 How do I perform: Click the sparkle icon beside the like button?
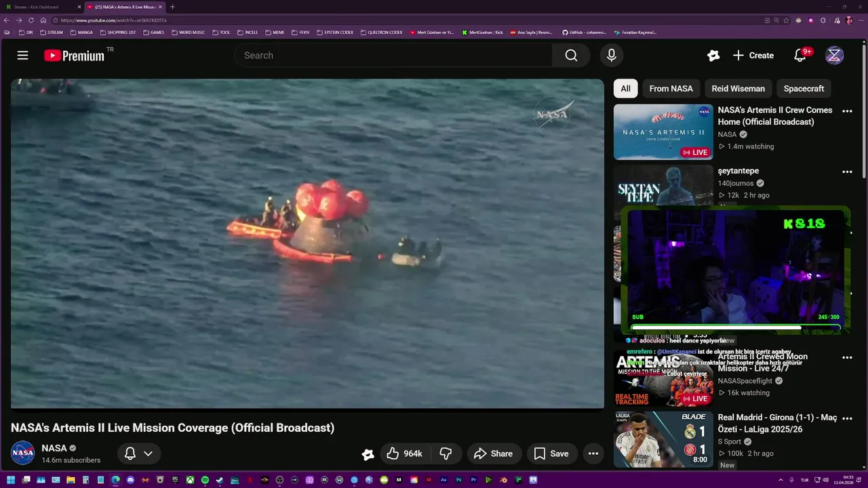(x=368, y=454)
